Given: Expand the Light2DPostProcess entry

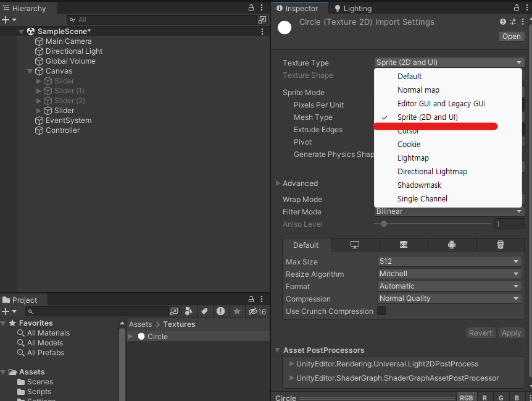Looking at the screenshot, I should (x=291, y=364).
